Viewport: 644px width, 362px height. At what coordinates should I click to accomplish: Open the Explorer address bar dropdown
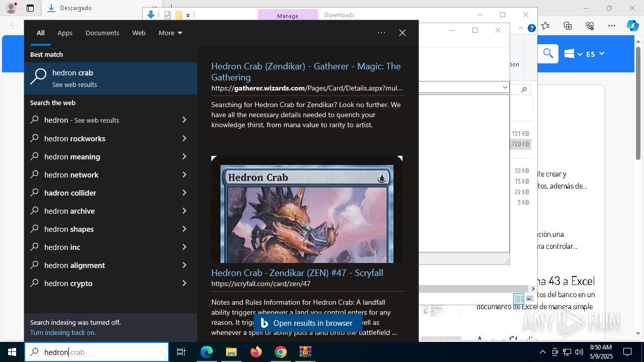[505, 87]
